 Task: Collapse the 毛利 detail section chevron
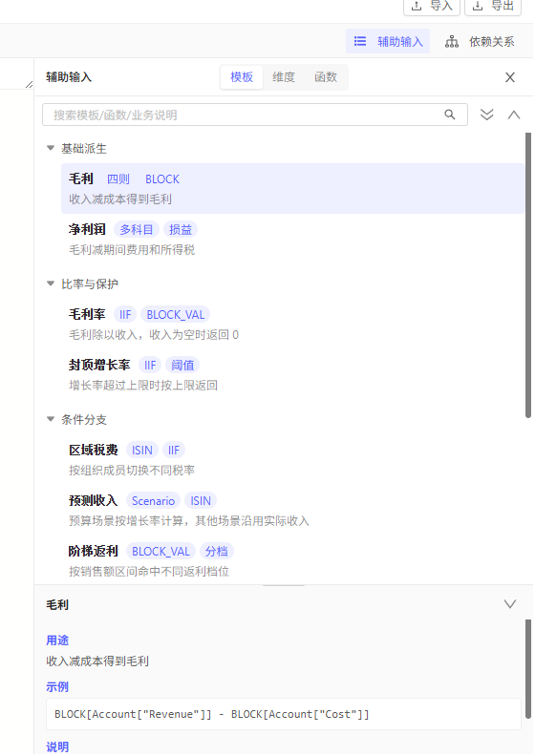coord(510,604)
